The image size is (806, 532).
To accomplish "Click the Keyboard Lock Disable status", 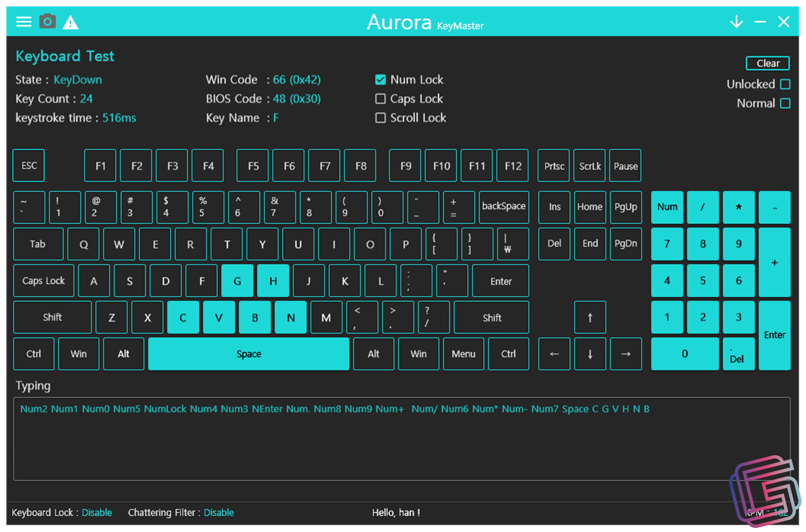I will 97,512.
